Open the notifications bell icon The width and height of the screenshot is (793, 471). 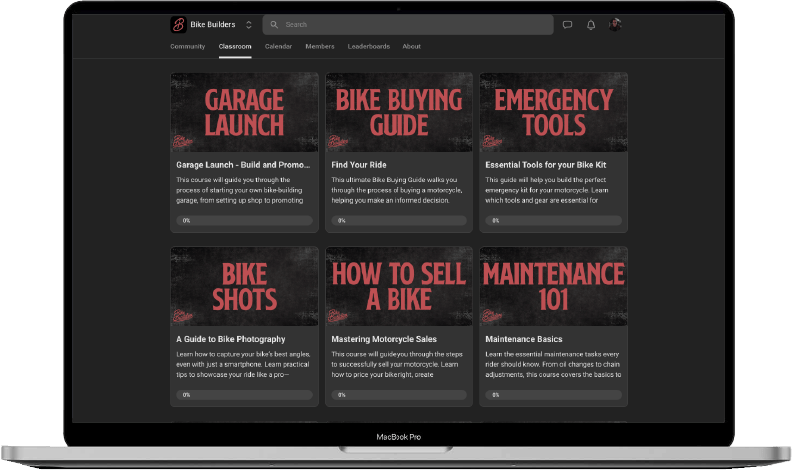pos(591,24)
